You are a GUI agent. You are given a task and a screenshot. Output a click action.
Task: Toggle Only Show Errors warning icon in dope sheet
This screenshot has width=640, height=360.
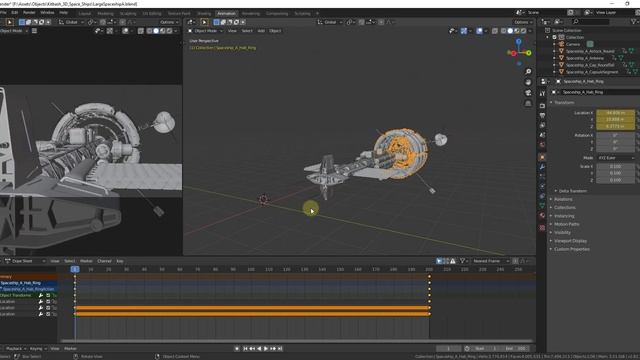(x=453, y=261)
